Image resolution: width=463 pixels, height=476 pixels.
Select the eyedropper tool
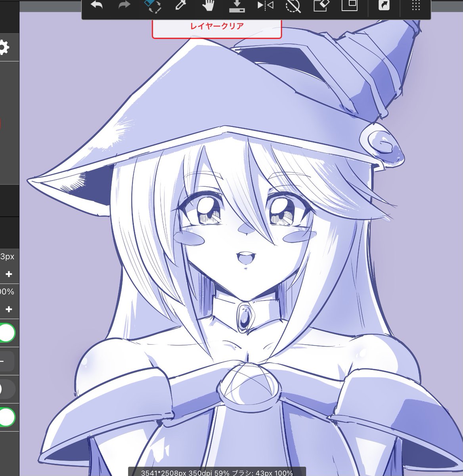(180, 6)
